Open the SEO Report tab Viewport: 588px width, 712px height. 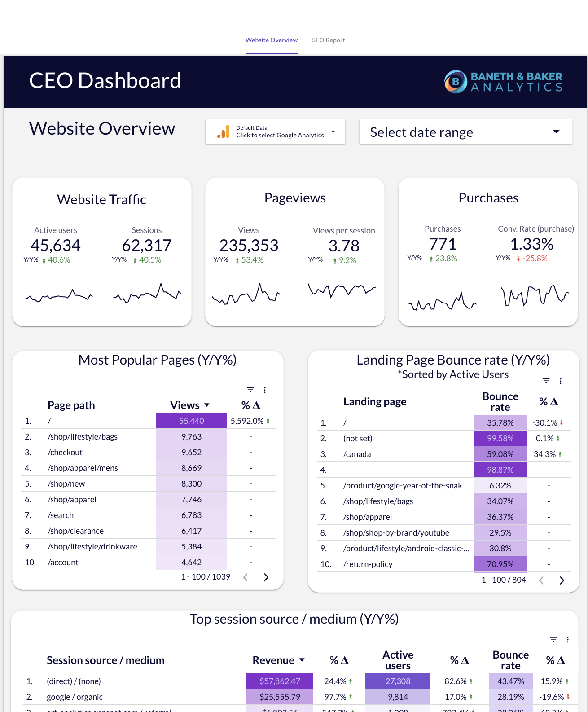(329, 40)
